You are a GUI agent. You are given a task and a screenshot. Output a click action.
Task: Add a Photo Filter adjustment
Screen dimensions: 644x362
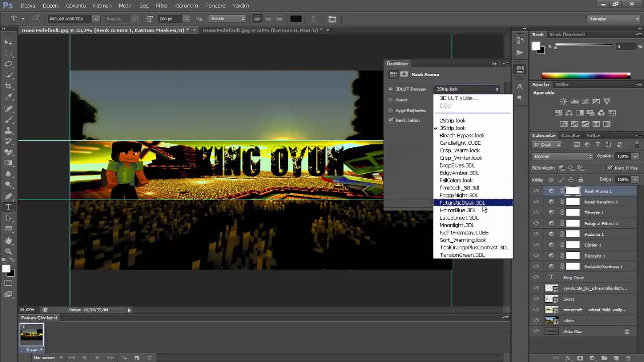pos(591,113)
